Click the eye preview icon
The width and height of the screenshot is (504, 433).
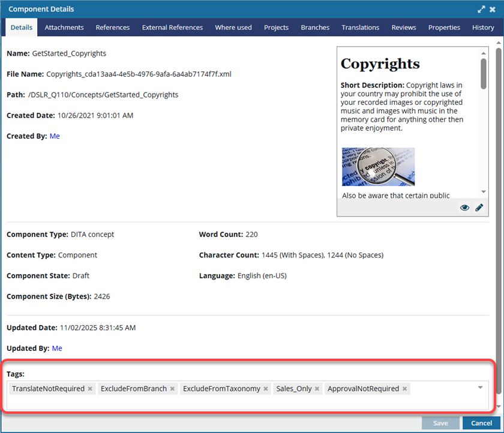pos(464,208)
